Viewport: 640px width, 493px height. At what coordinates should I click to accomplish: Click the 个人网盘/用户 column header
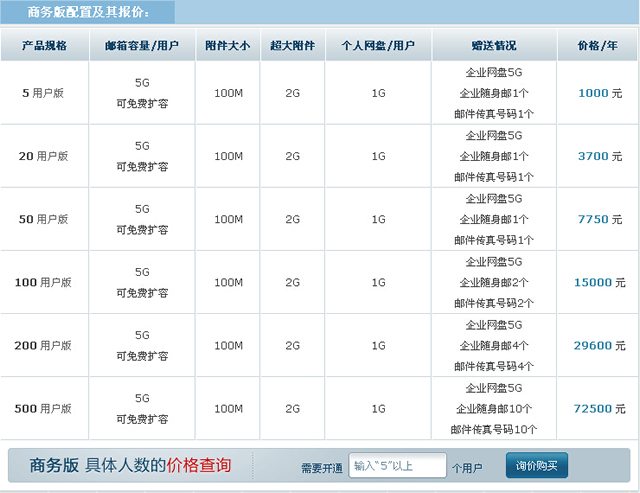point(378,45)
